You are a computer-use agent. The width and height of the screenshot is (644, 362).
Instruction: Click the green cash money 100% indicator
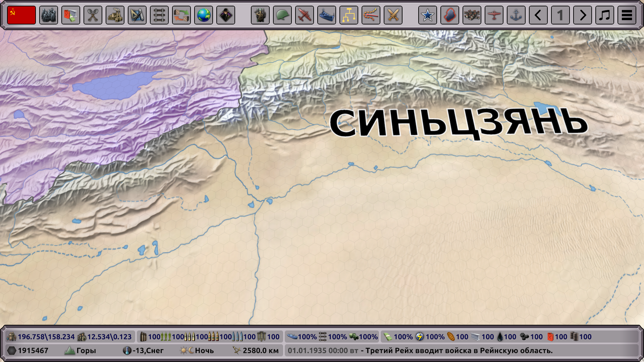click(x=398, y=337)
